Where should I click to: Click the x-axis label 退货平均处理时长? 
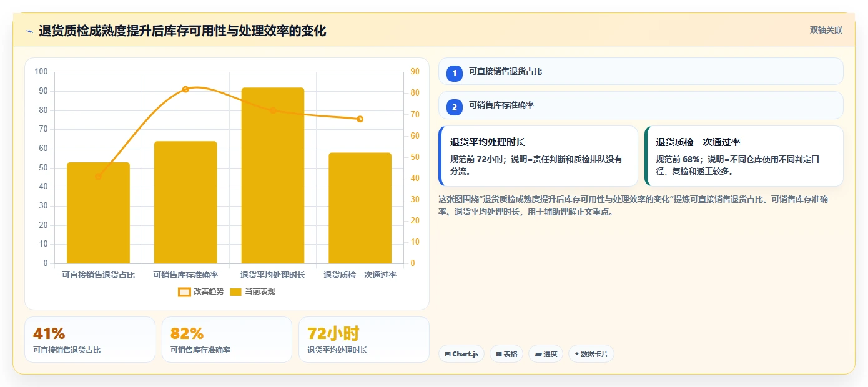[273, 275]
